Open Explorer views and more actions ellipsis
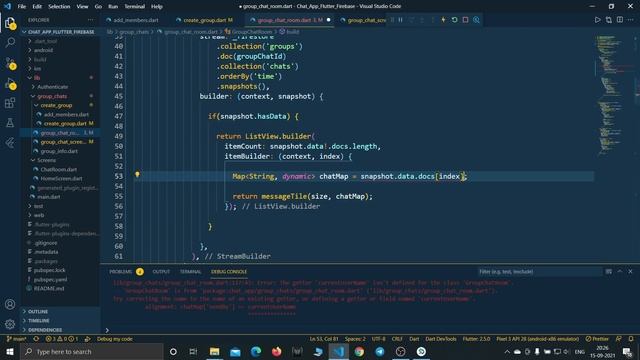This screenshot has height=360, width=640. click(x=90, y=20)
